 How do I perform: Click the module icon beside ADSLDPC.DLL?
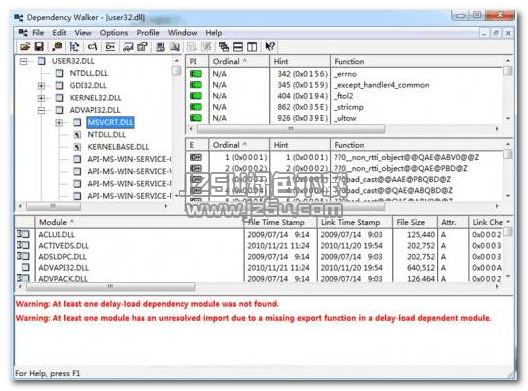click(x=23, y=256)
